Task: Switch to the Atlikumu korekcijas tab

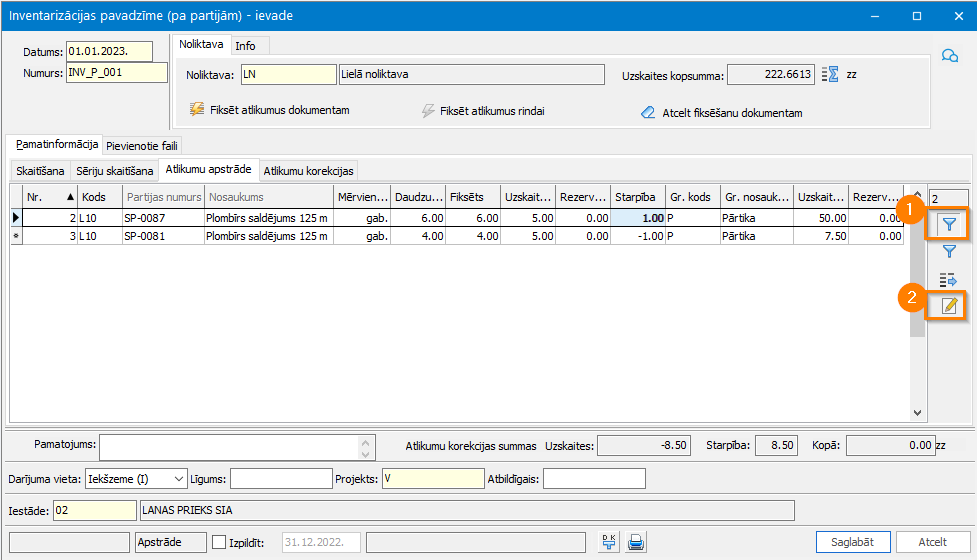Action: click(x=308, y=171)
